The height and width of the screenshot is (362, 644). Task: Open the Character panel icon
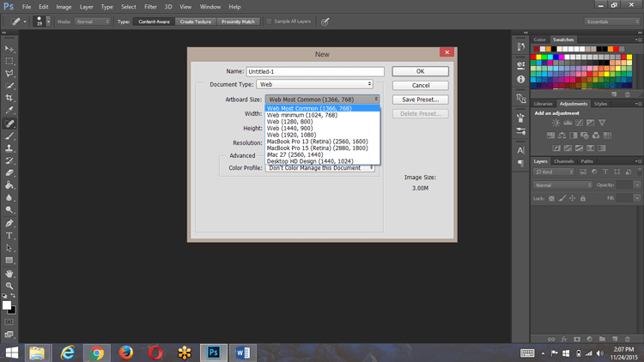(521, 150)
